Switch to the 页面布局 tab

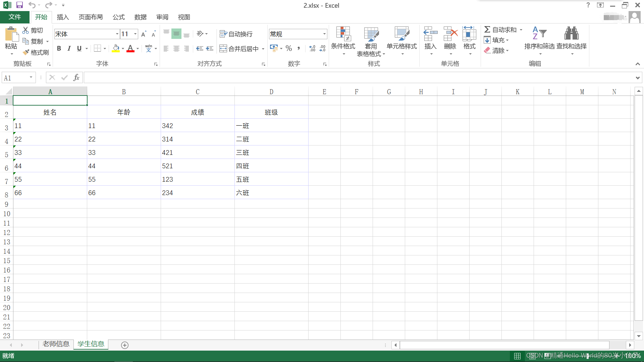91,17
